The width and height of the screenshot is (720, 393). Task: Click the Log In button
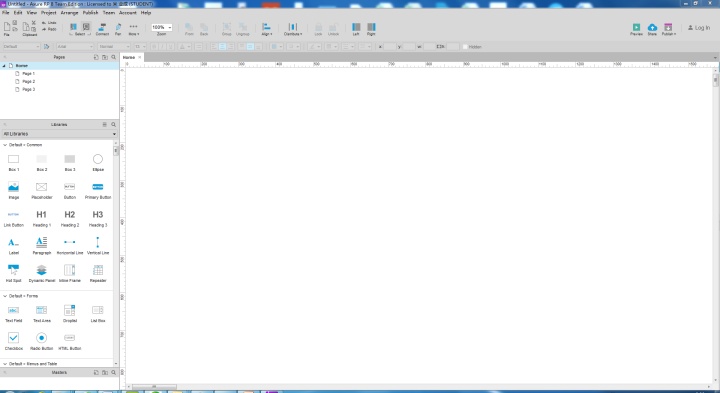pos(698,28)
